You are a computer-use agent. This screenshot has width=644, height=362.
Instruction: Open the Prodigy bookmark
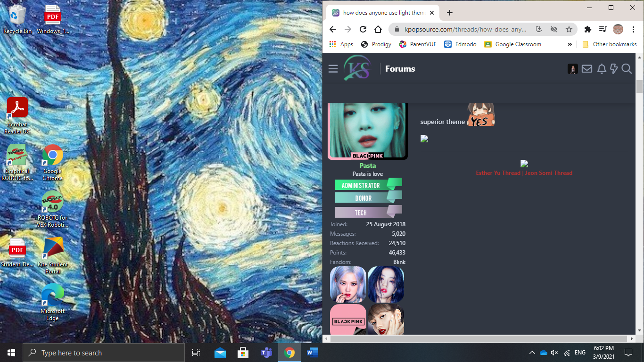click(x=376, y=44)
